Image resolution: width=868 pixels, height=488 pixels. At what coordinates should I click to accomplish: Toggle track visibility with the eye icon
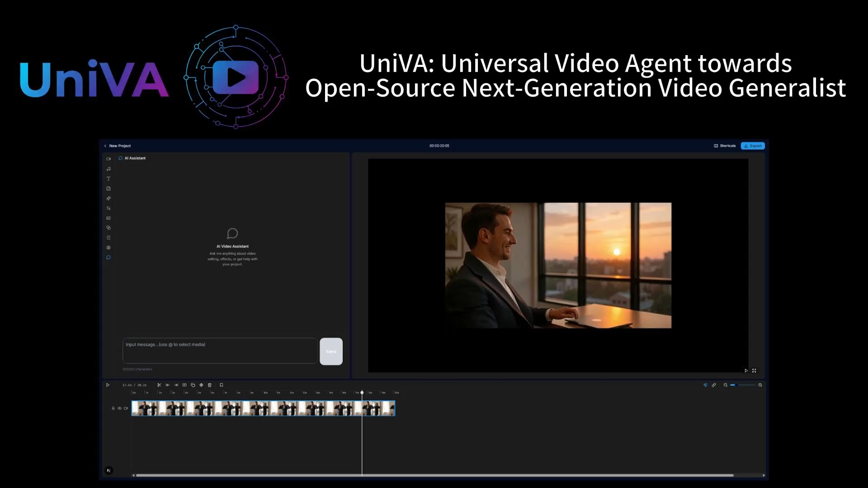(120, 408)
